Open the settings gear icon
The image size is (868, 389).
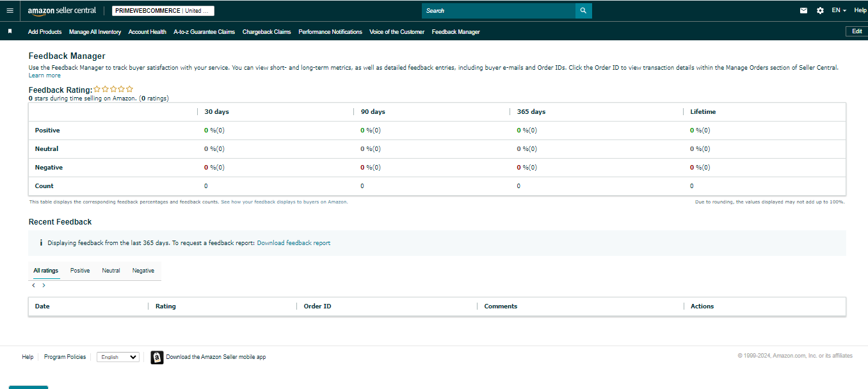click(820, 11)
